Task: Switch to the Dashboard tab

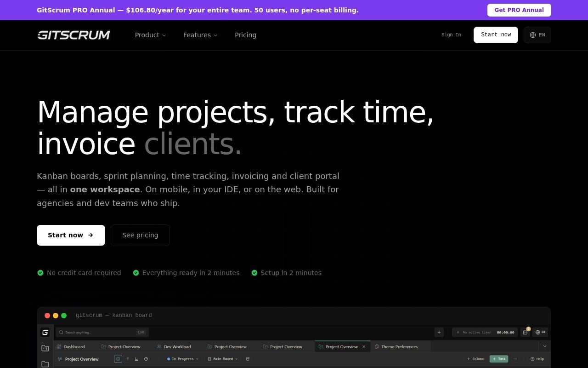Action: click(x=71, y=347)
